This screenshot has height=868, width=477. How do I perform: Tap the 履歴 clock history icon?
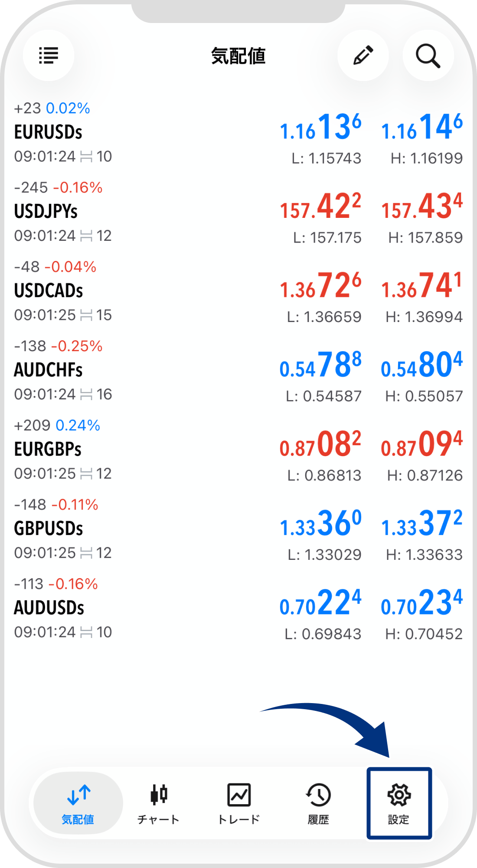coord(318,795)
